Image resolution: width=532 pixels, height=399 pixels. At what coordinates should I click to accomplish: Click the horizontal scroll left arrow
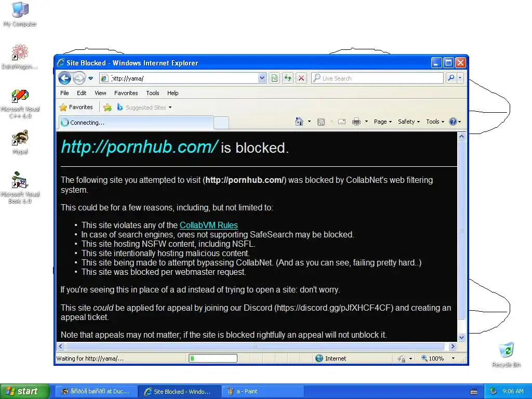click(x=61, y=347)
